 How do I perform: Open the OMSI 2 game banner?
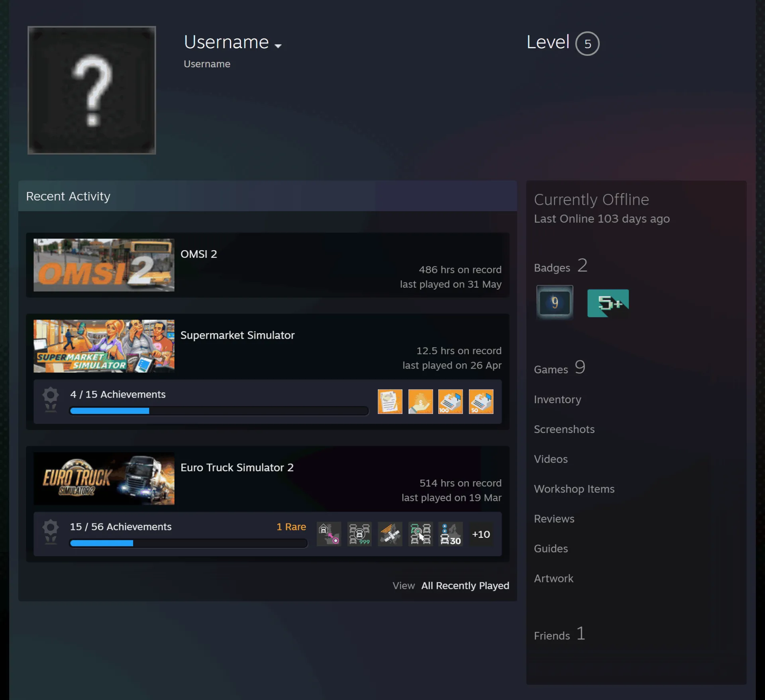(104, 265)
